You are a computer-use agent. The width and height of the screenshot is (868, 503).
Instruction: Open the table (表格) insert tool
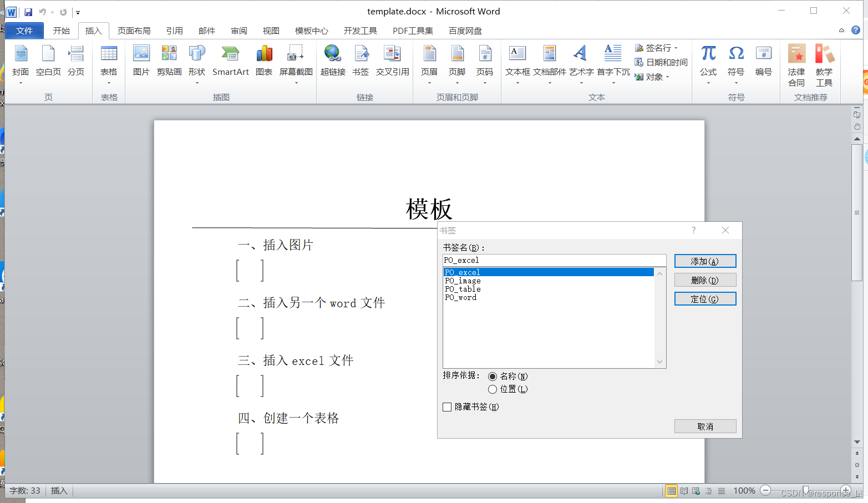click(x=109, y=64)
